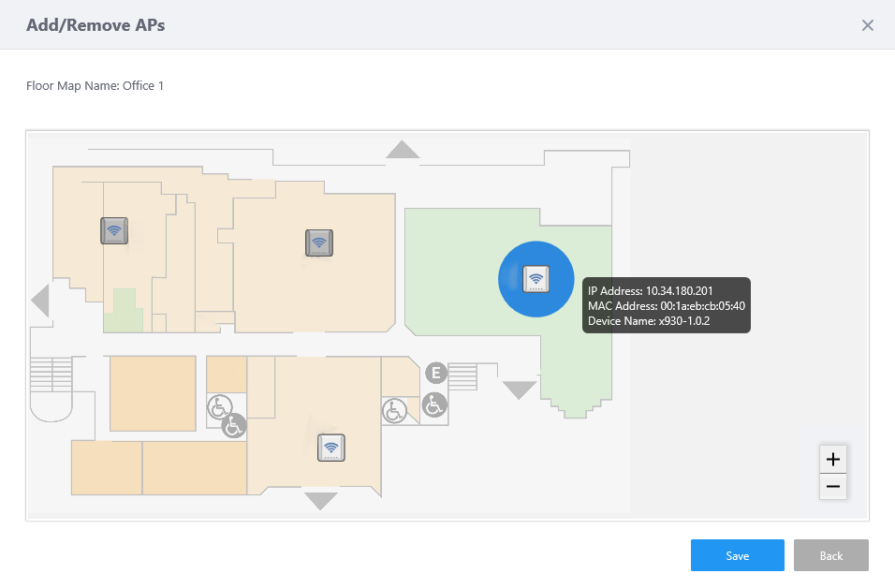Zoom out of the map with the minus button
Image resolution: width=895 pixels, height=588 pixels.
(832, 486)
